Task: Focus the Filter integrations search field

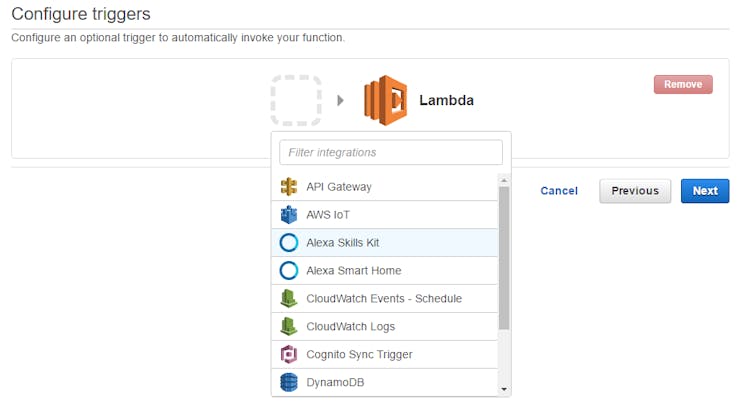Action: click(x=391, y=152)
